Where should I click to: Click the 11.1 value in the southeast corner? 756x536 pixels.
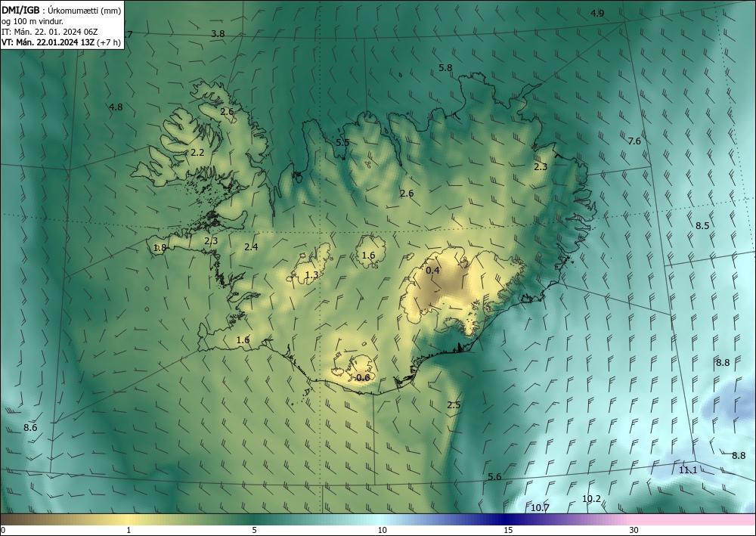pos(688,470)
